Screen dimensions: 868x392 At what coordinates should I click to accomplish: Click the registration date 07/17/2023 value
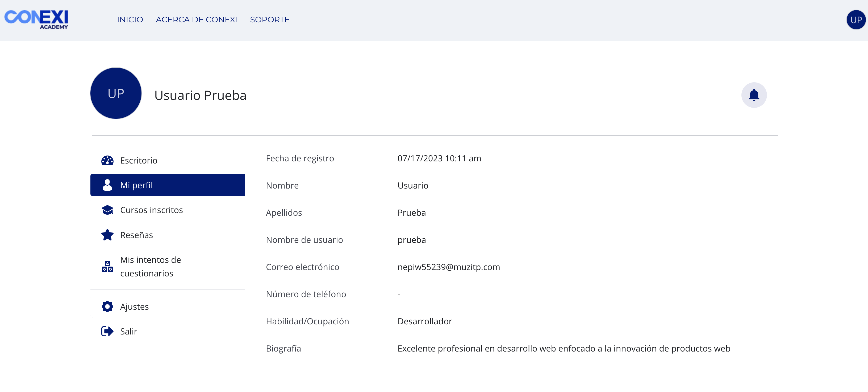click(439, 158)
